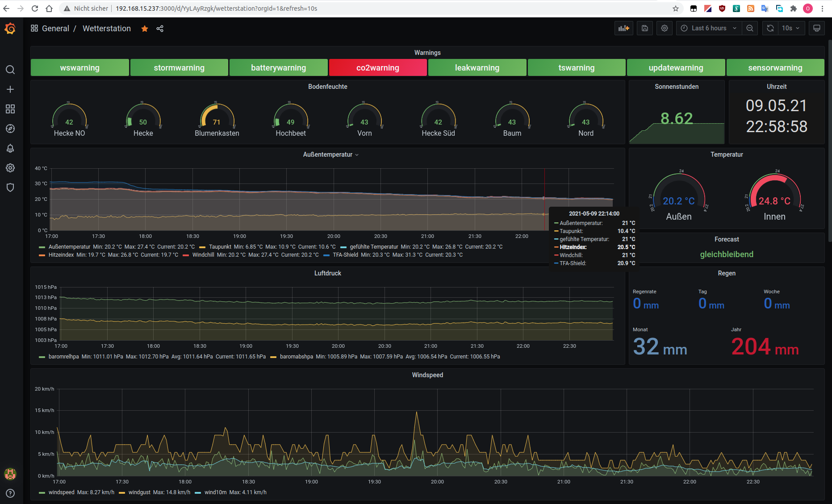Zoom out the time range

pyautogui.click(x=750, y=28)
